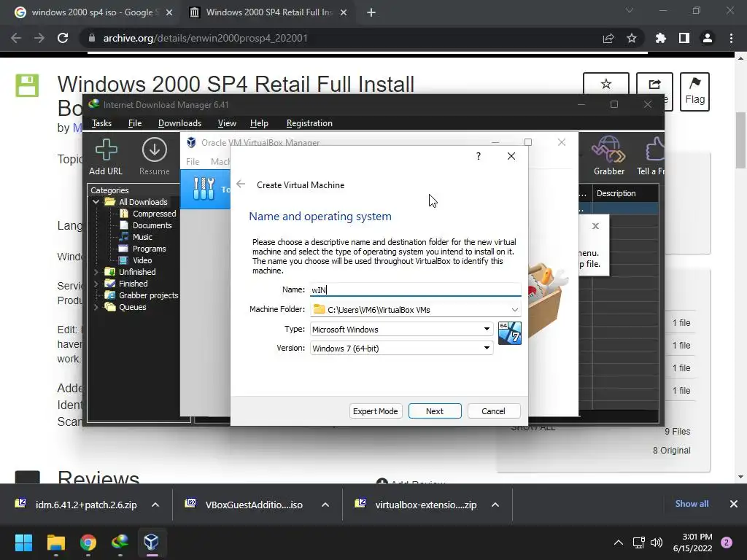Open Chrome three-dot menu
The width and height of the screenshot is (747, 560).
click(x=731, y=38)
